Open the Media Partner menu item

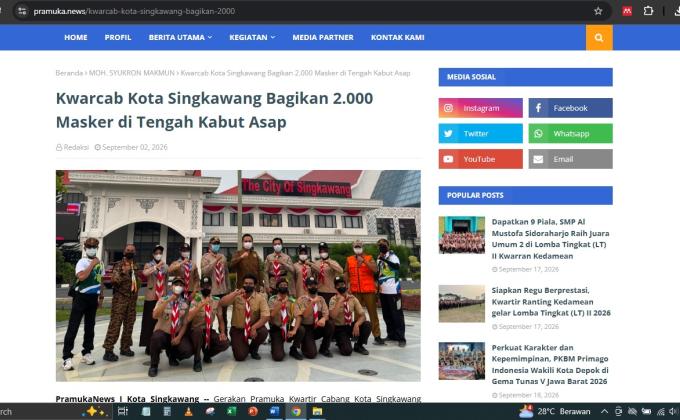click(323, 38)
